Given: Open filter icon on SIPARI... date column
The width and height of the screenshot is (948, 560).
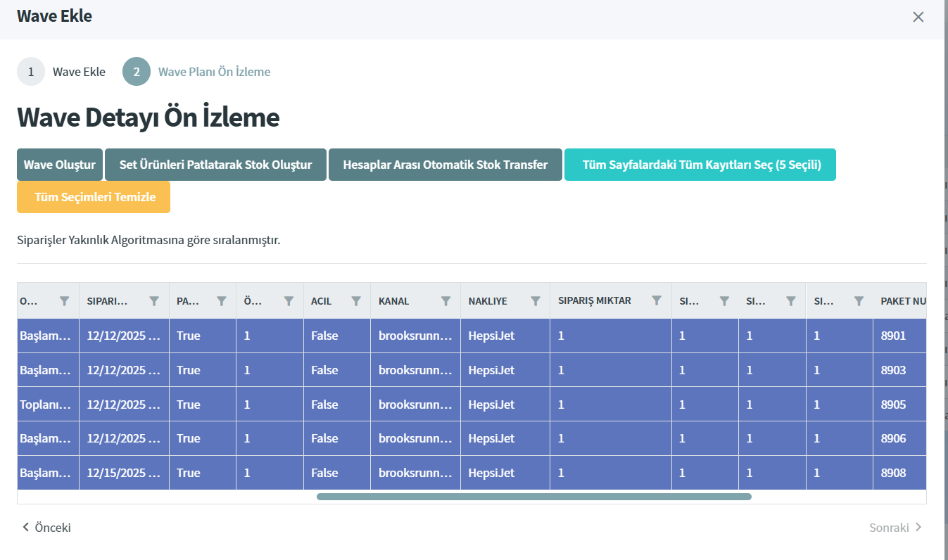Looking at the screenshot, I should click(x=154, y=301).
